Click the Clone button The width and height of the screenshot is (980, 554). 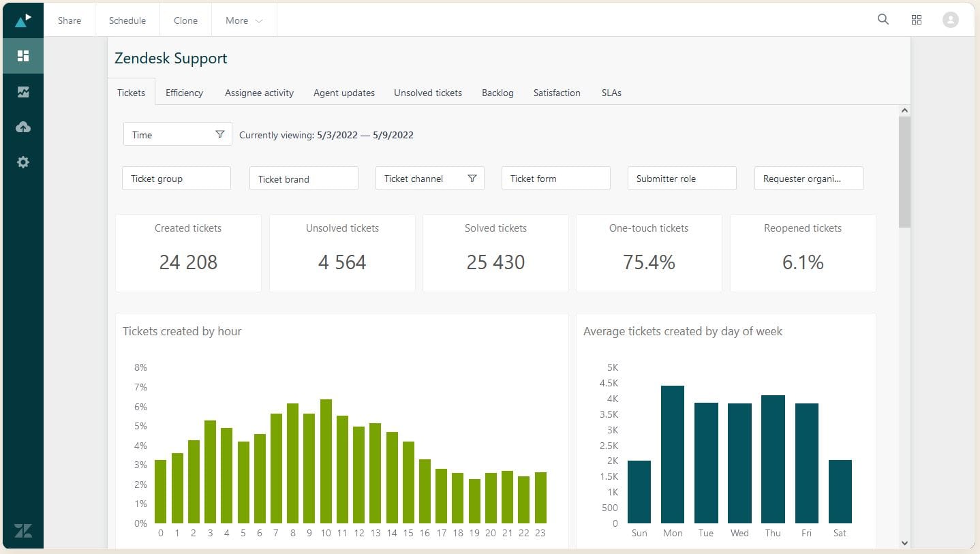click(x=185, y=20)
